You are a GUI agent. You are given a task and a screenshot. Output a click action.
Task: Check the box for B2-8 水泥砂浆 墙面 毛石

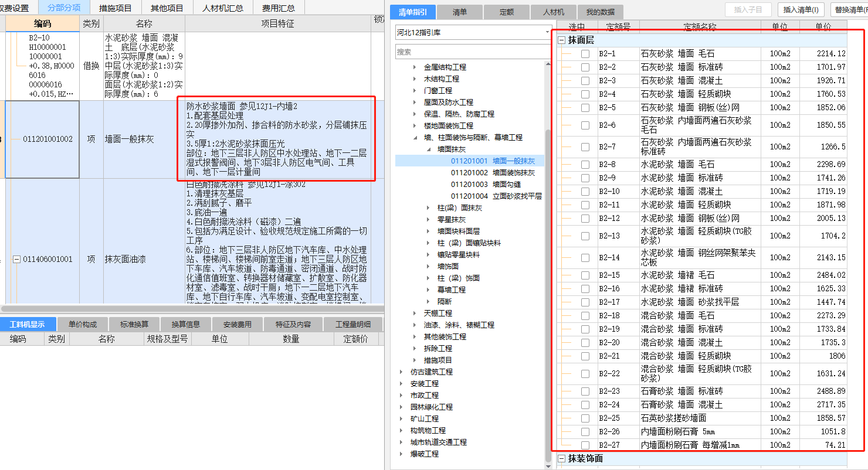tap(585, 165)
